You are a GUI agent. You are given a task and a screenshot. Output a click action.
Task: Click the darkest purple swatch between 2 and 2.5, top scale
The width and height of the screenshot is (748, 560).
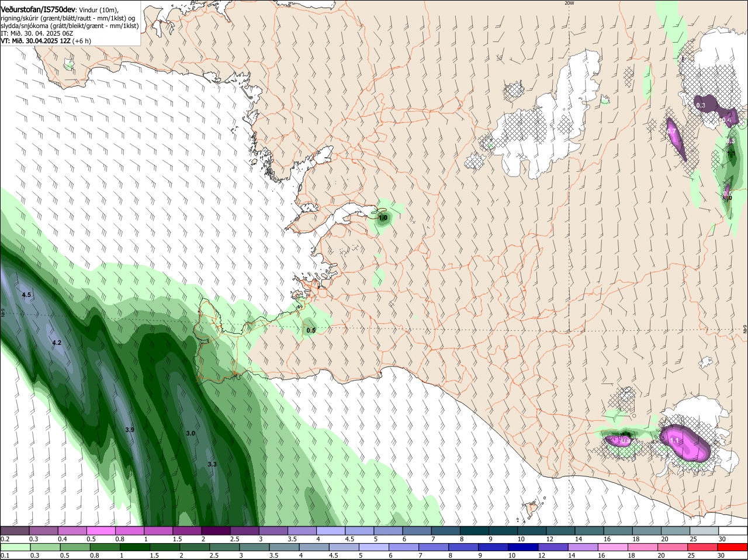(x=216, y=531)
